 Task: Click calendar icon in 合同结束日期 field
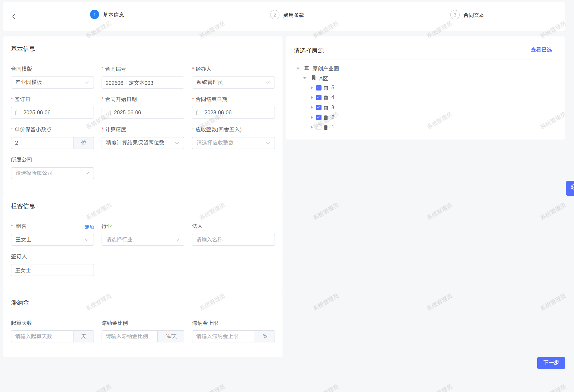(x=199, y=113)
